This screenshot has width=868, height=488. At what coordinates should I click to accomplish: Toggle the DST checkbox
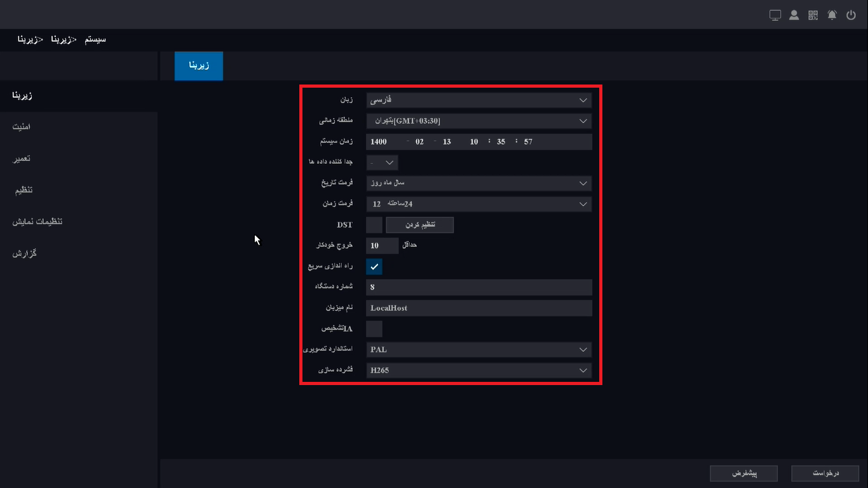(x=374, y=225)
